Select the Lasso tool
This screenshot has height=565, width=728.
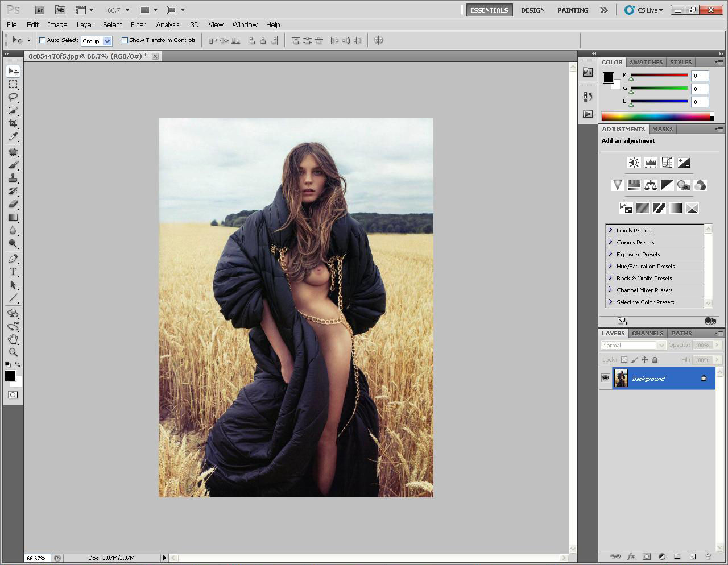point(13,97)
